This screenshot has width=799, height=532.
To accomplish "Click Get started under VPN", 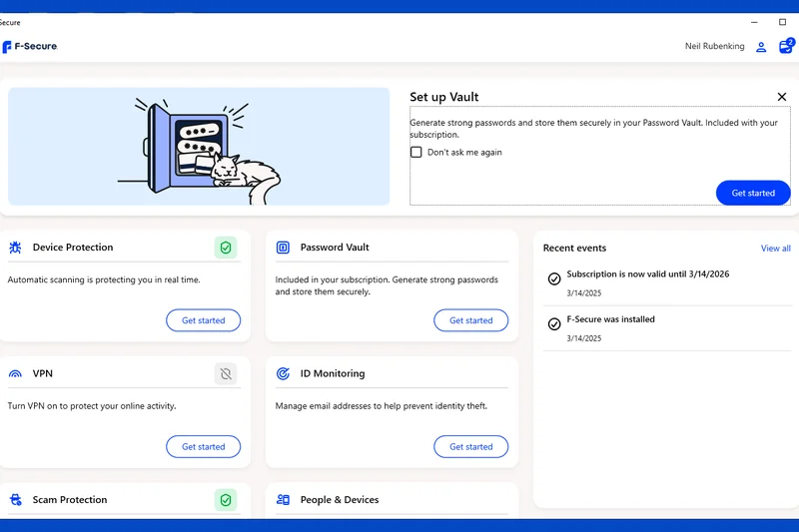I will [x=203, y=447].
